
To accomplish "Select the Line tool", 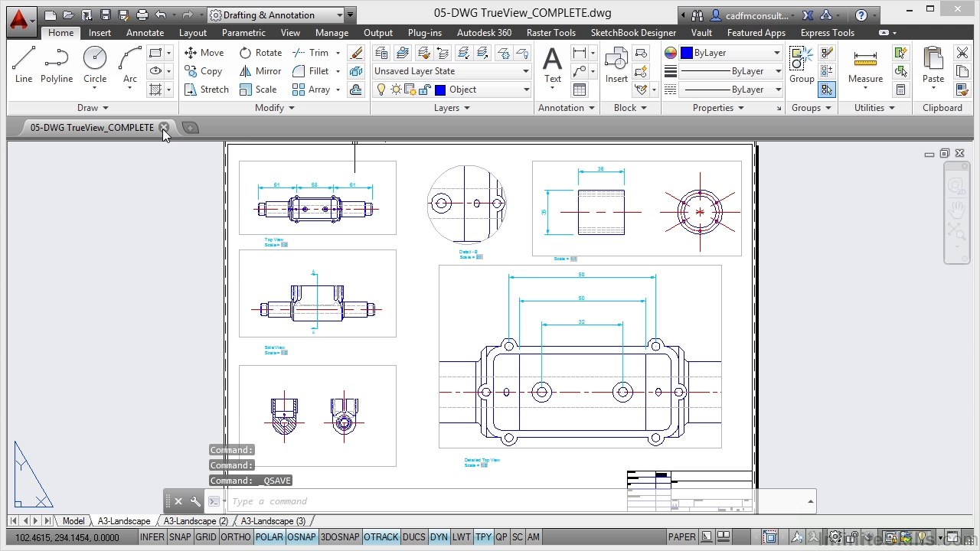I will pyautogui.click(x=24, y=64).
